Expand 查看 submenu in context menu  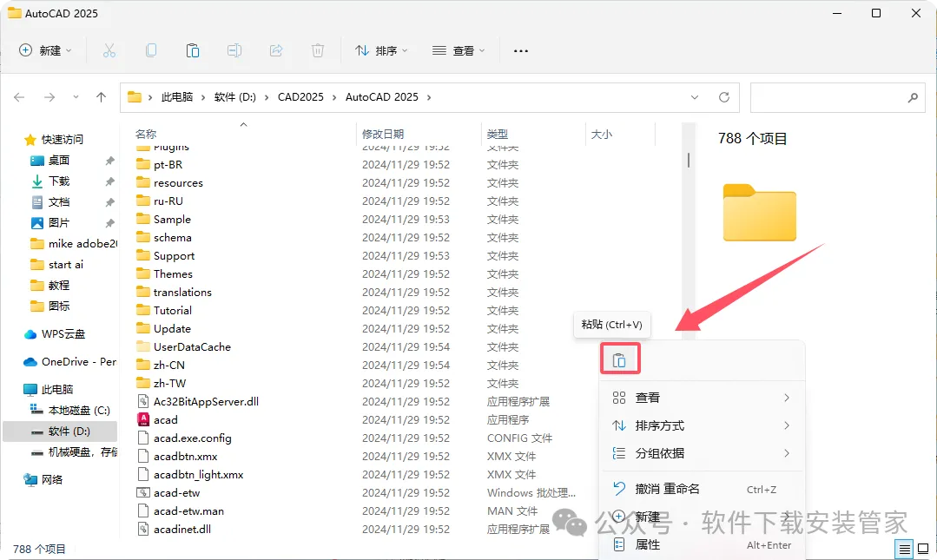[787, 398]
